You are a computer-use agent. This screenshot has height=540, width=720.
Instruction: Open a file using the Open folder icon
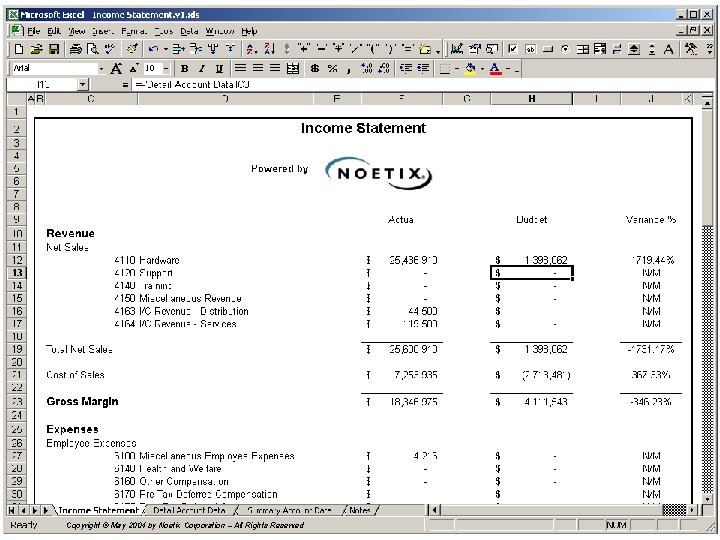(36, 49)
